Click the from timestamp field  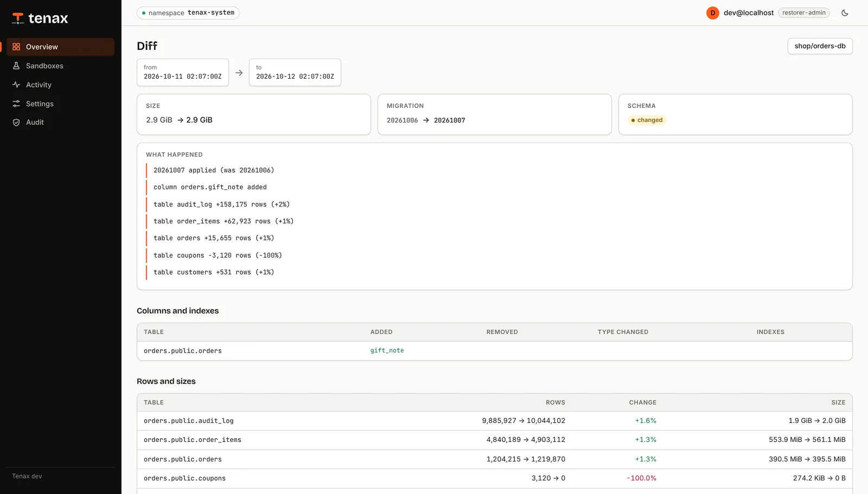[183, 72]
